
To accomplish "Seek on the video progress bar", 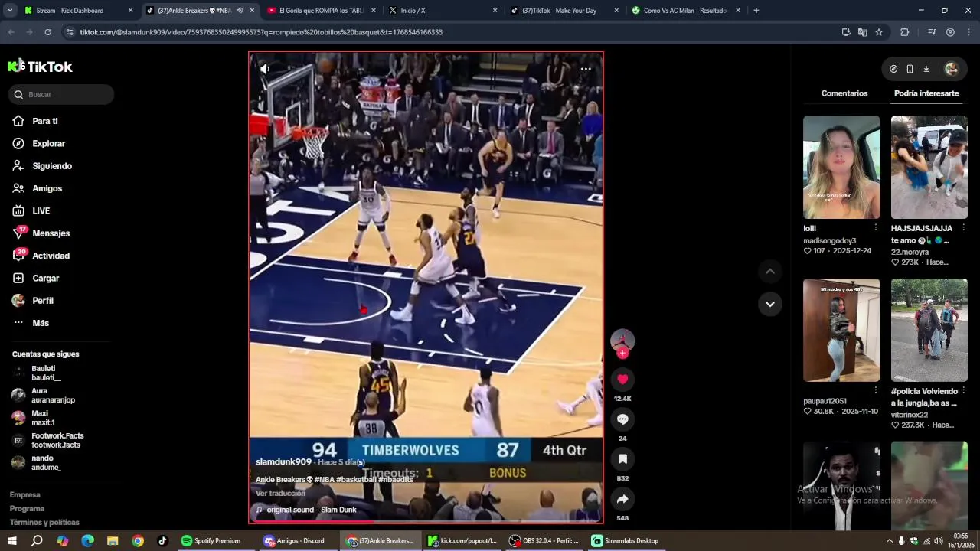I will pyautogui.click(x=426, y=522).
